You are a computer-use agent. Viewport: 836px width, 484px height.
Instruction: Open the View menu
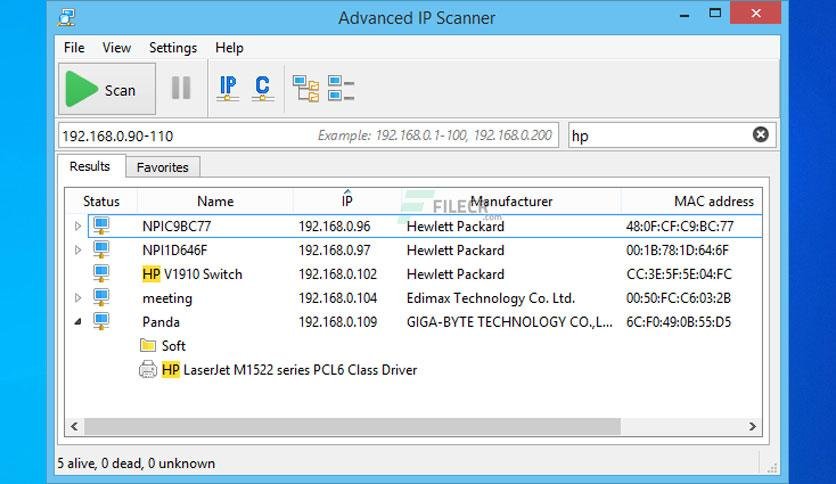(x=117, y=48)
